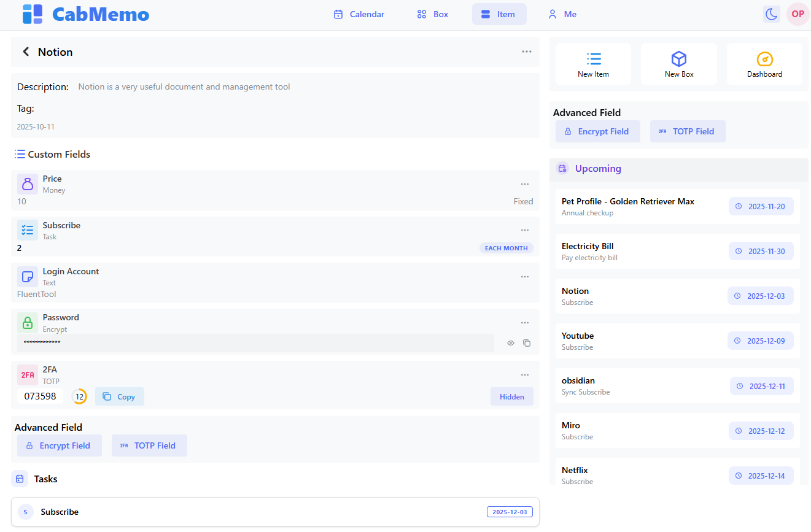Click the Hidden button on 2FA
This screenshot has height=532, width=811.
point(512,396)
